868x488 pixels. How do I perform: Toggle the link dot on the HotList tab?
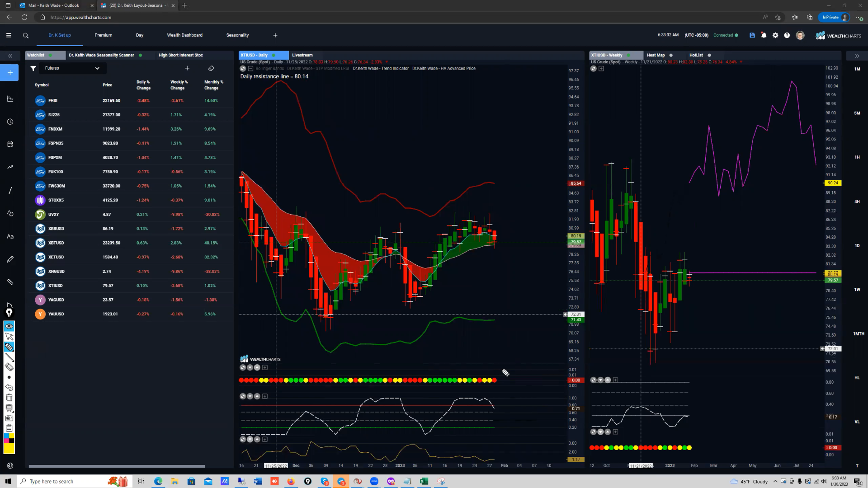[709, 55]
